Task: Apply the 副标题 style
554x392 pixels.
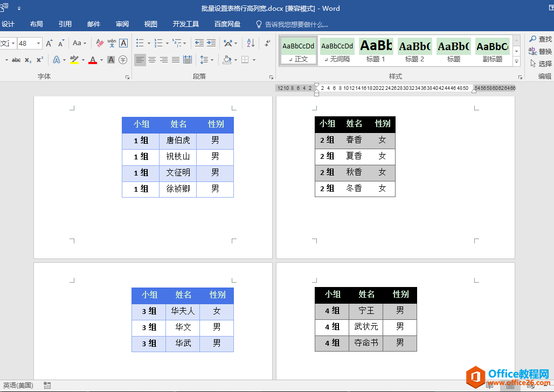Action: tap(493, 51)
